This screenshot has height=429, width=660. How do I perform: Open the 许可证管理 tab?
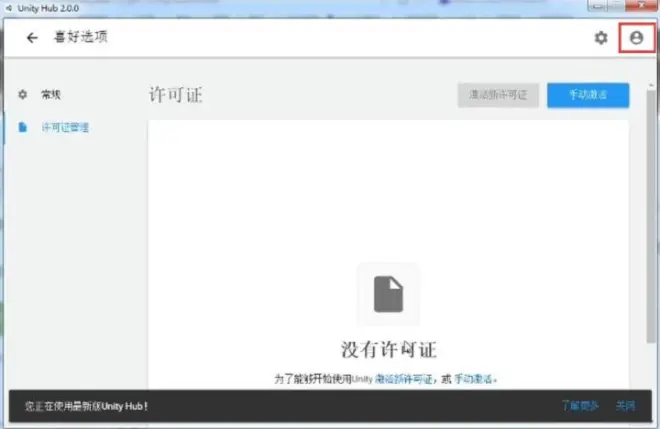[65, 127]
